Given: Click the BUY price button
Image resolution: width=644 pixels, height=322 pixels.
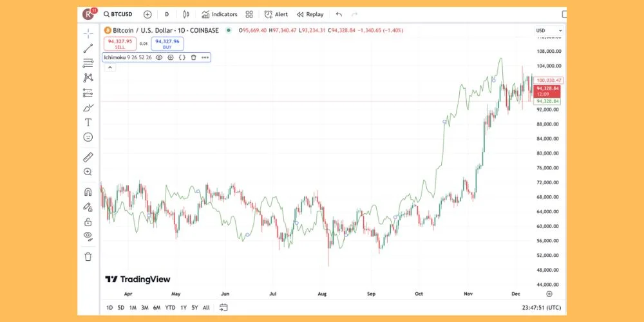Looking at the screenshot, I should (x=167, y=43).
